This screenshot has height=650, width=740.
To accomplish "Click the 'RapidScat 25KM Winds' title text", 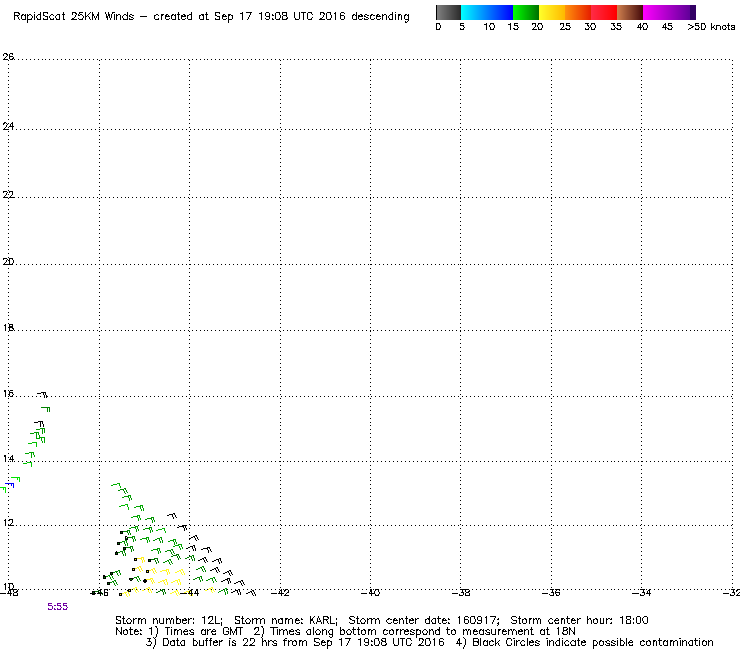I will pos(74,16).
